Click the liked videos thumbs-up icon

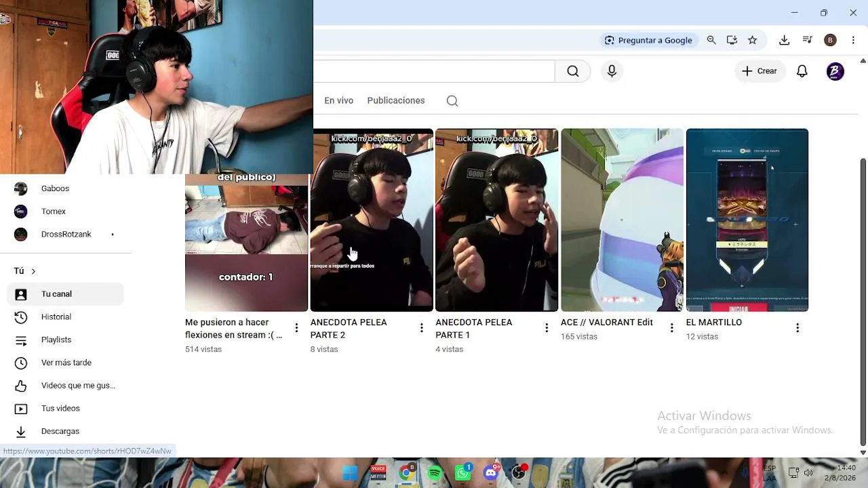pos(21,386)
